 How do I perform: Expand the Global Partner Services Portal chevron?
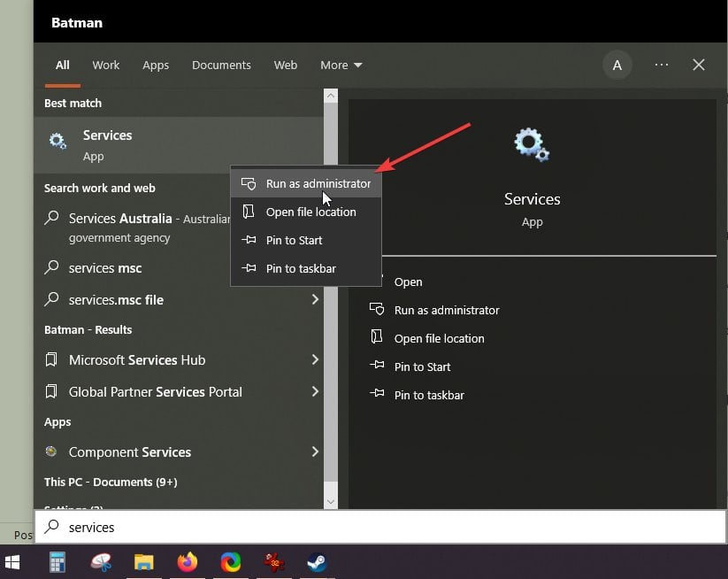coord(315,391)
